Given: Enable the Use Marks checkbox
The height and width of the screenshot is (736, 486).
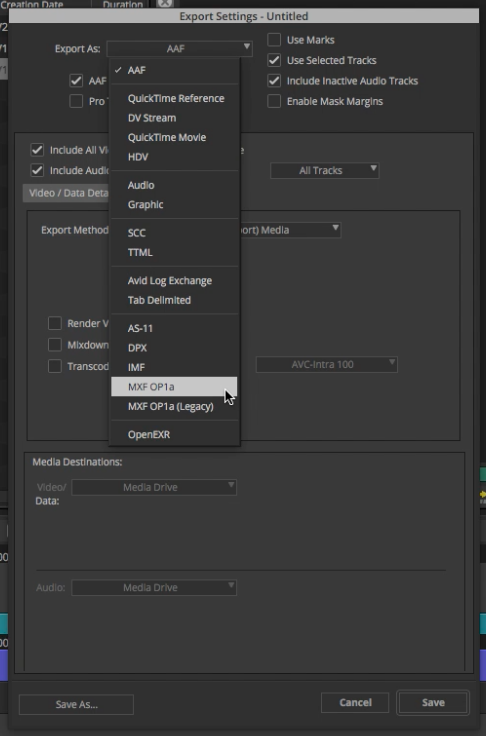Looking at the screenshot, I should 274,40.
